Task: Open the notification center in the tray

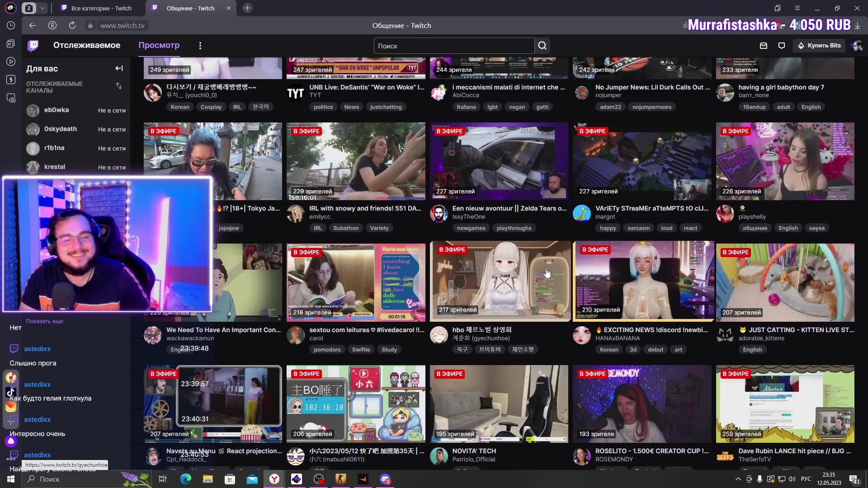Action: pyautogui.click(x=854, y=479)
